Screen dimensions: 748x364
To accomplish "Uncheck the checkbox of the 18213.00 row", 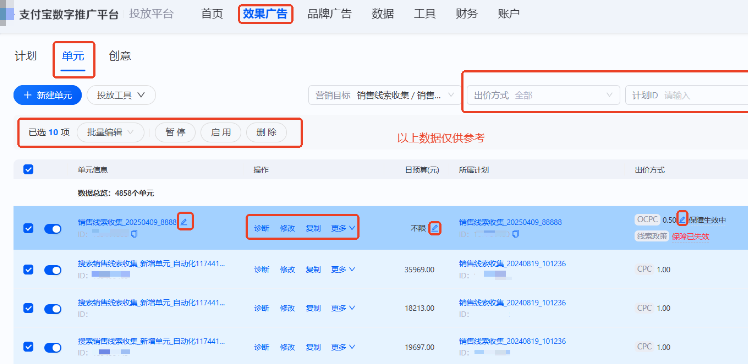I will (x=28, y=309).
